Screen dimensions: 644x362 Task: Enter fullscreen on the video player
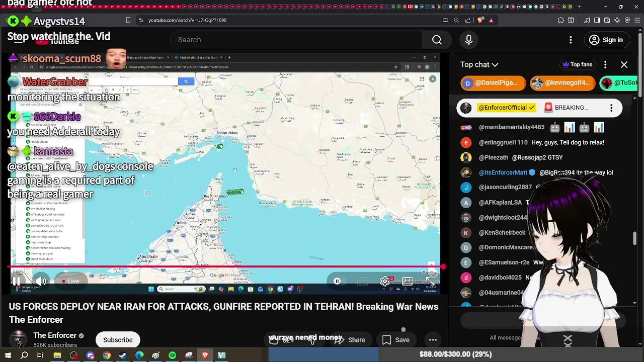pyautogui.click(x=430, y=281)
